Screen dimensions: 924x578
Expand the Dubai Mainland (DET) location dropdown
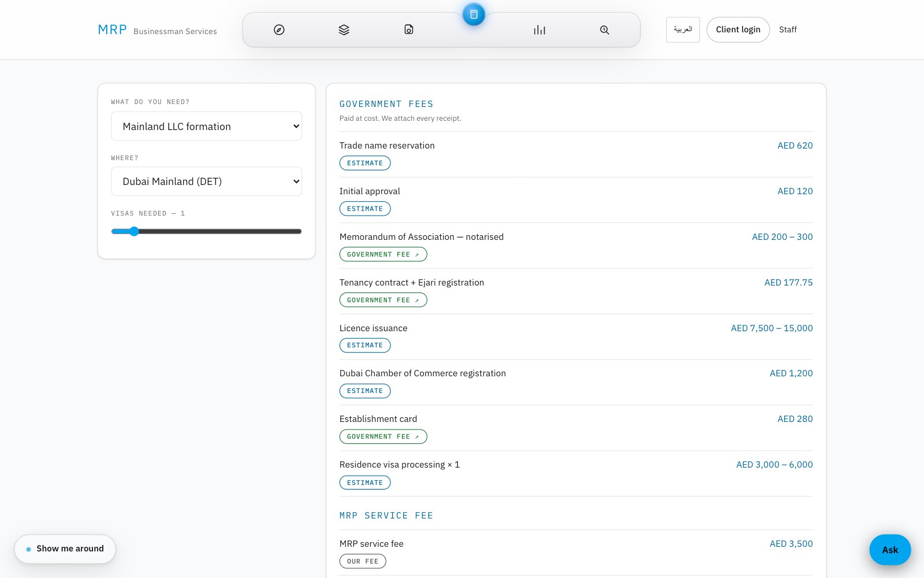point(206,181)
